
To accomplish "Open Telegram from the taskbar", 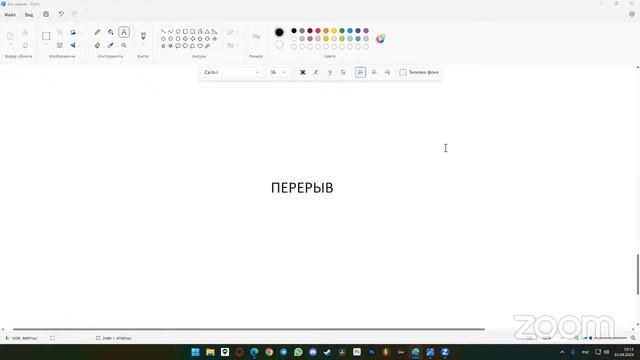I will coord(284,352).
